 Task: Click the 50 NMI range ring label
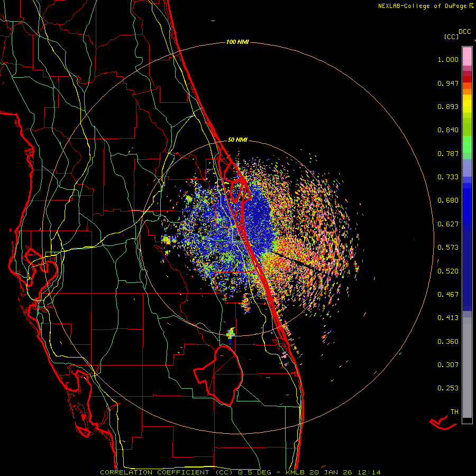click(x=237, y=140)
